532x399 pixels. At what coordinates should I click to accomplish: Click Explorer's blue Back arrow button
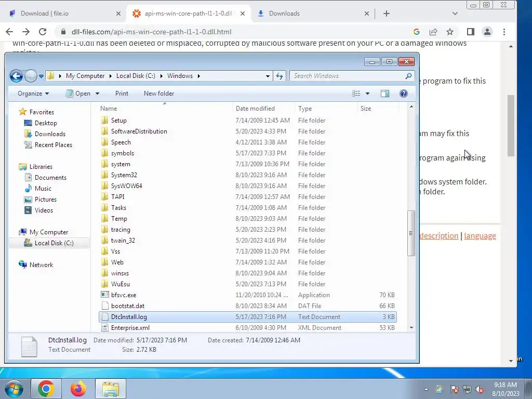[16, 76]
